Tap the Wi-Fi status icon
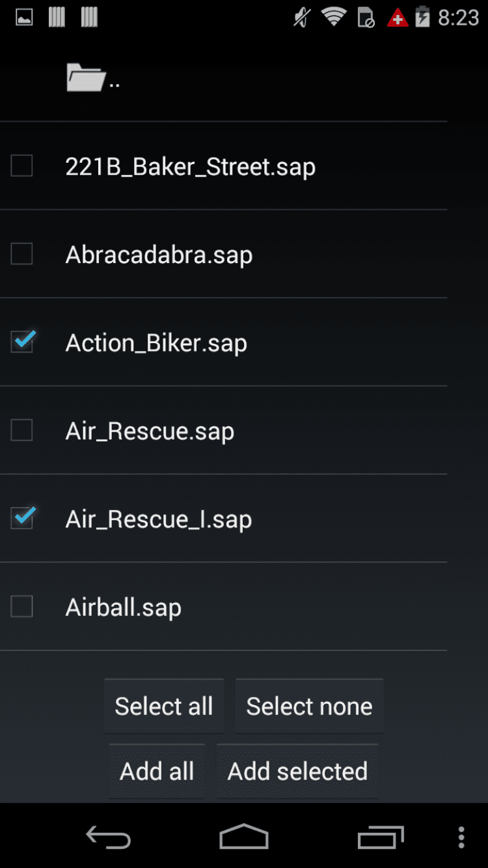 [334, 18]
